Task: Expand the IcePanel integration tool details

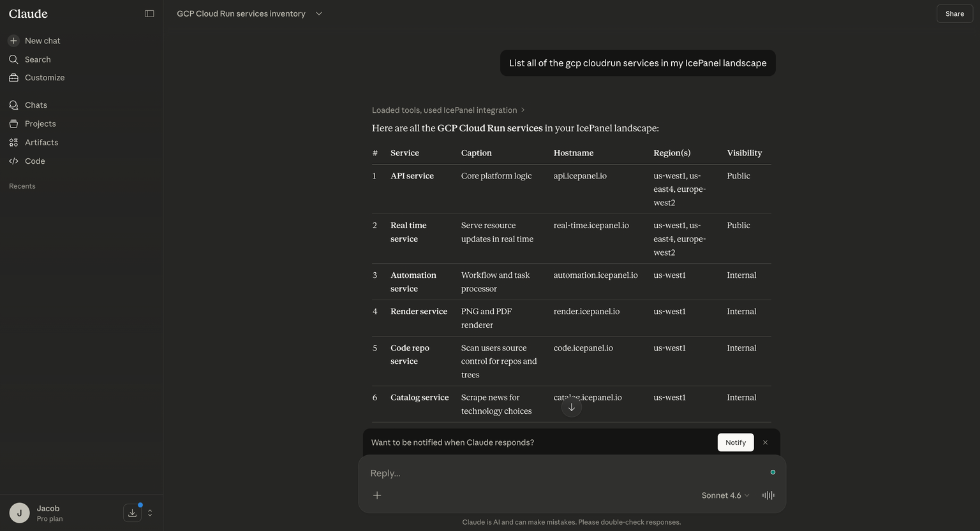Action: [x=449, y=110]
